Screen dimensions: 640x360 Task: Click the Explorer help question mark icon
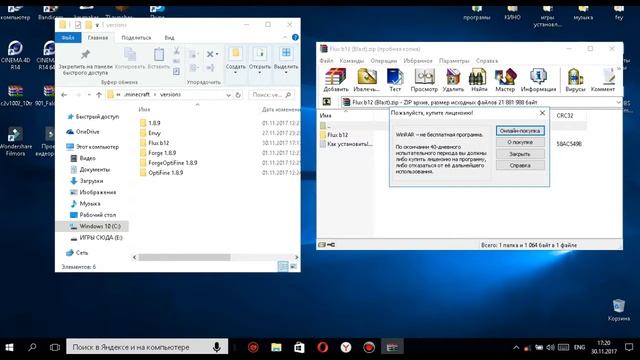[295, 38]
